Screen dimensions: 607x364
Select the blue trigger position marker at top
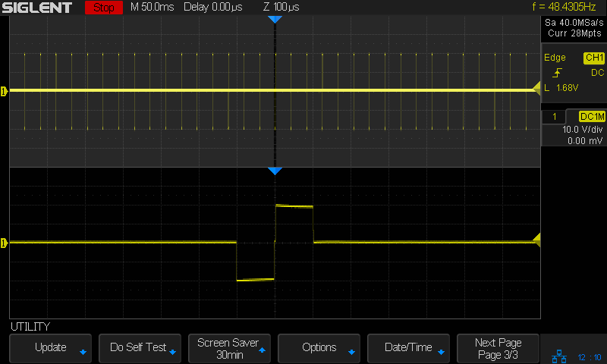(275, 19)
